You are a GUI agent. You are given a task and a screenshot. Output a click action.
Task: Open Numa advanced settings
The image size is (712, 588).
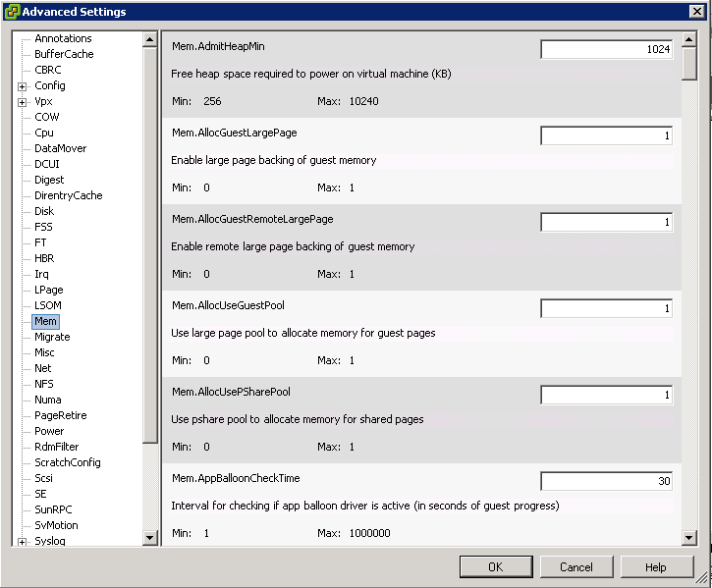[48, 401]
